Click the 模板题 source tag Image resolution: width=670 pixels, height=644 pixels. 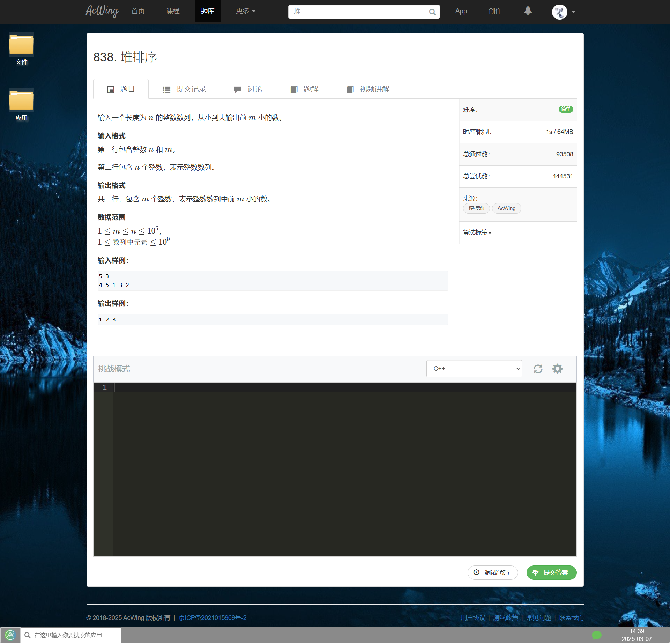click(476, 208)
